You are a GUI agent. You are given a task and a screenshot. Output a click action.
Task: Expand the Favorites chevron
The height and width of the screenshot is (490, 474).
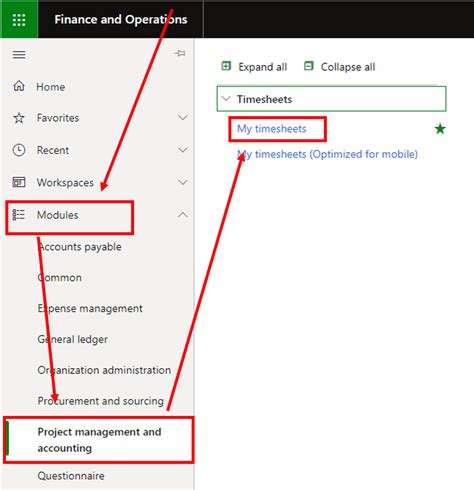(x=183, y=117)
